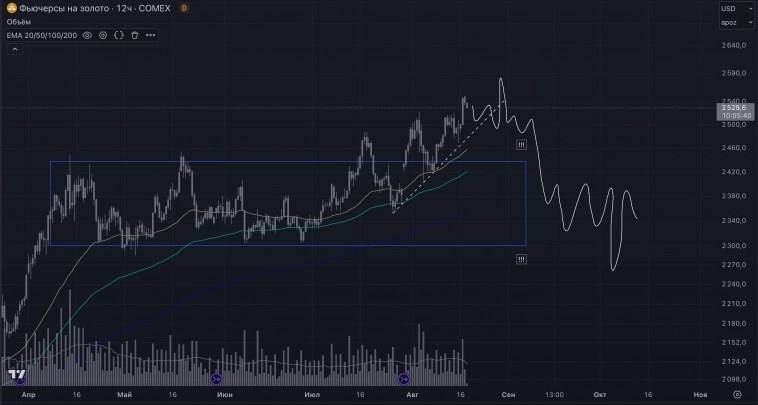
Task: Click the 2124,0 price axis label
Action: coord(734,362)
